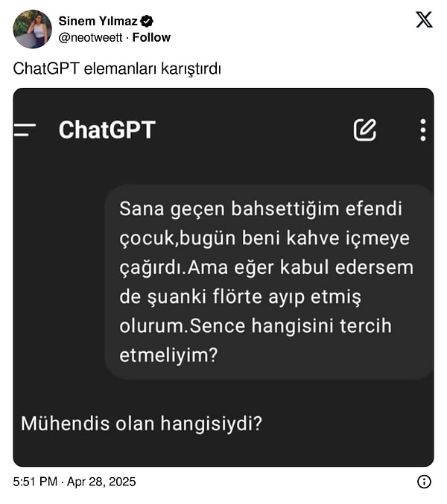Click the date Apr 28, 2025

coord(103,482)
